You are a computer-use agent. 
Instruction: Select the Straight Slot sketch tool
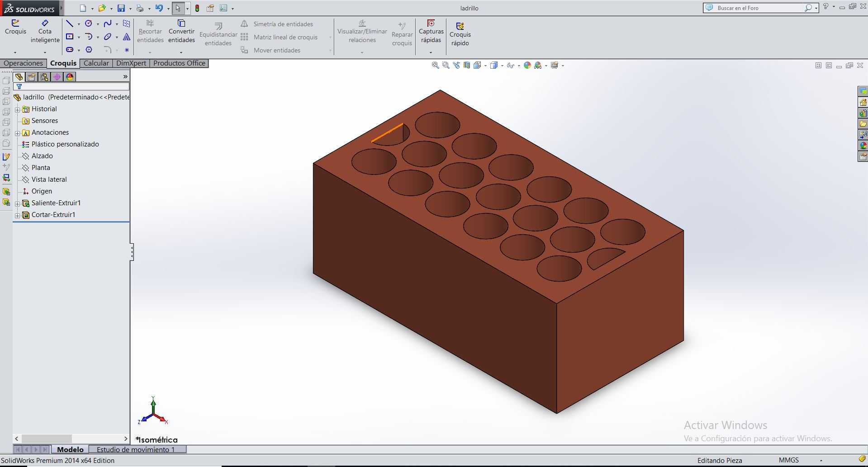click(x=70, y=50)
